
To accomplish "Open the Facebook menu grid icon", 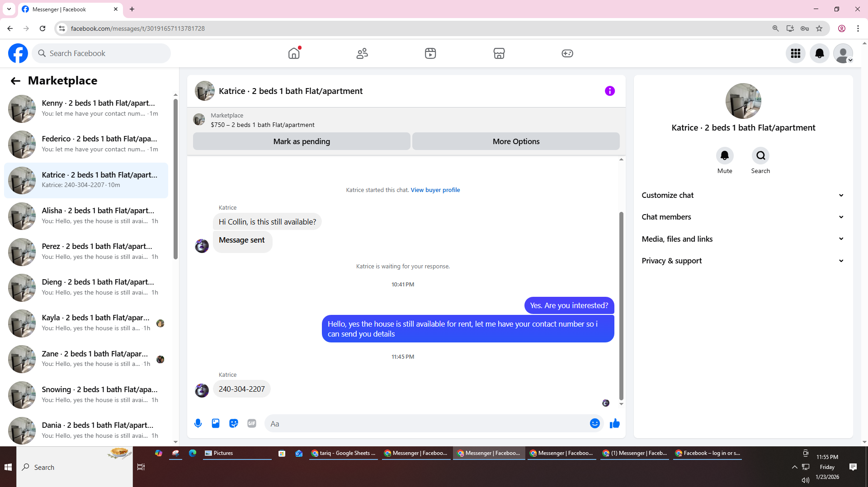I will pyautogui.click(x=796, y=53).
